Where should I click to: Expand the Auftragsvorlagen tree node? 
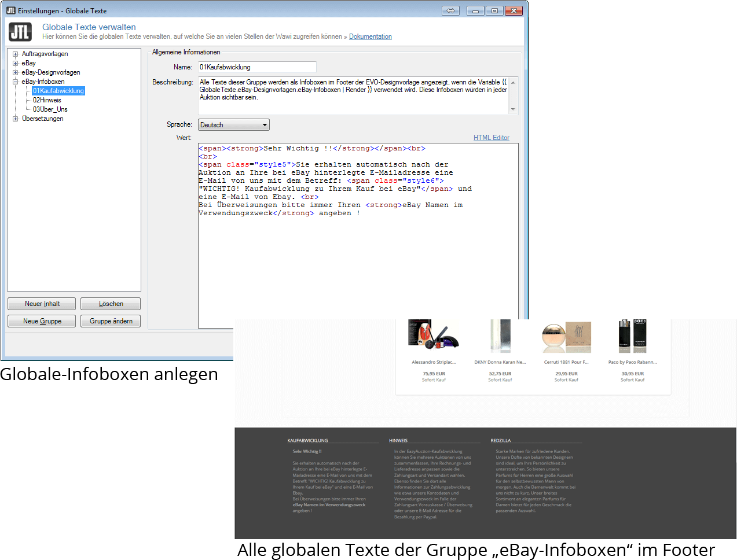[16, 54]
